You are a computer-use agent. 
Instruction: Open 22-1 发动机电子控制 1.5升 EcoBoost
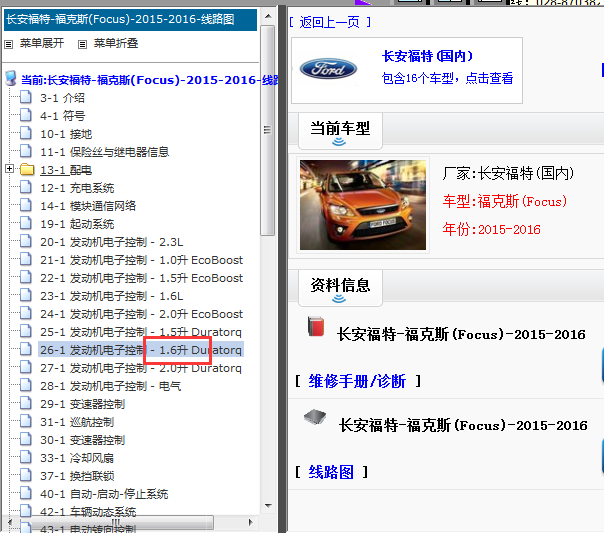click(x=141, y=278)
